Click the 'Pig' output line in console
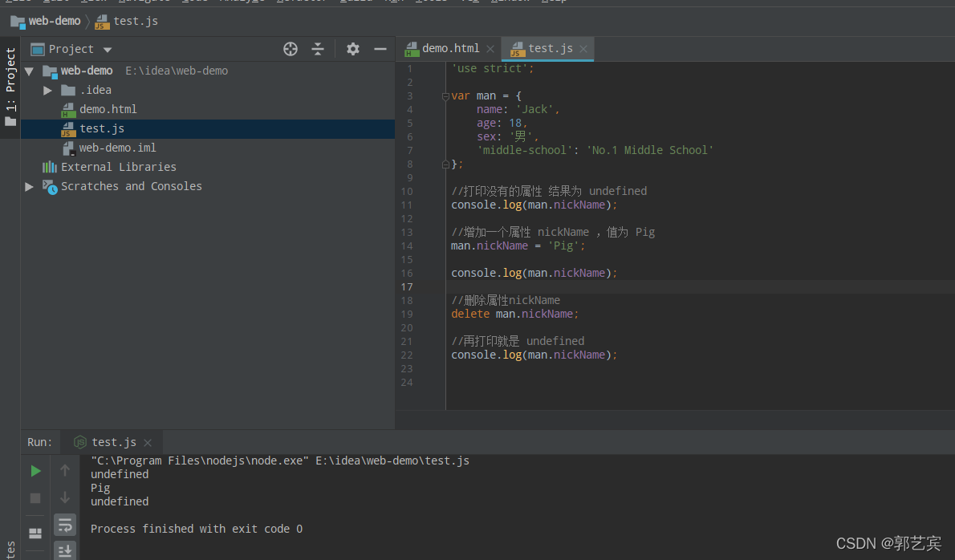This screenshot has width=955, height=560. click(100, 488)
